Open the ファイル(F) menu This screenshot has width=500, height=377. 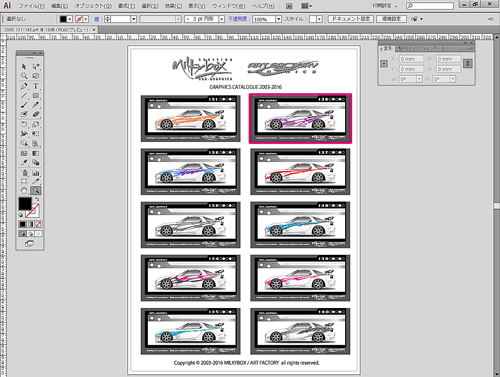pyautogui.click(x=32, y=6)
